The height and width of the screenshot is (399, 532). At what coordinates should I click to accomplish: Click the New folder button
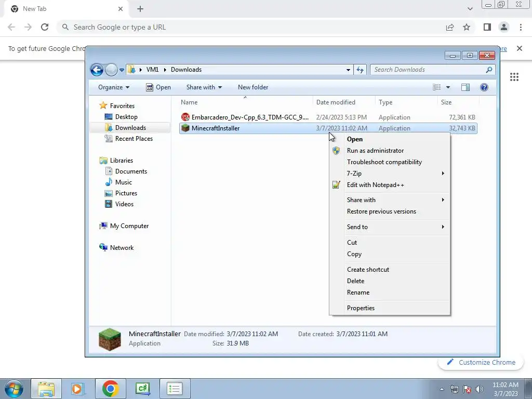(253, 87)
